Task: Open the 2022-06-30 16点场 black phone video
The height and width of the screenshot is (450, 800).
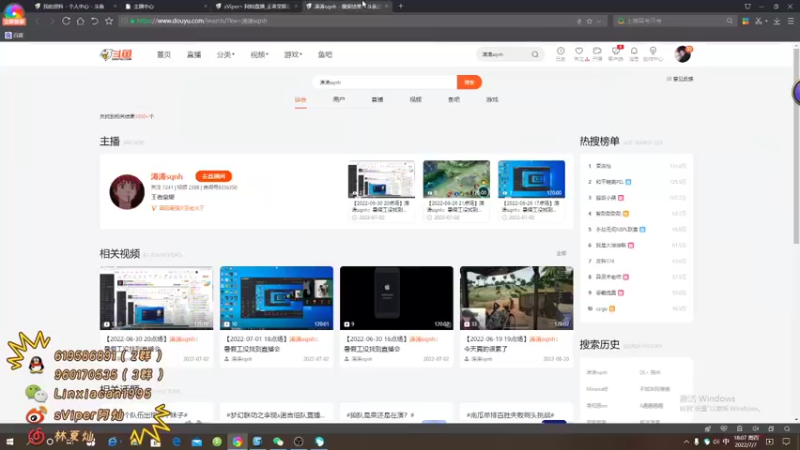Action: pyautogui.click(x=396, y=297)
